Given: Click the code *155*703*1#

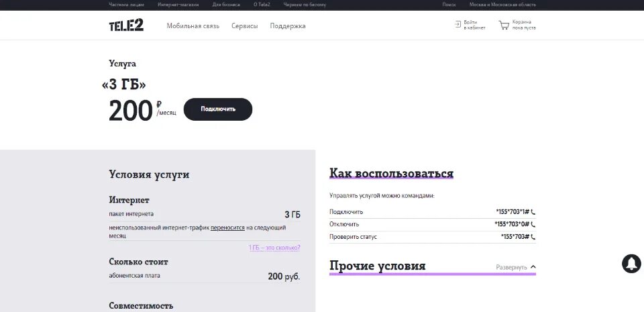Looking at the screenshot, I should 513,212.
